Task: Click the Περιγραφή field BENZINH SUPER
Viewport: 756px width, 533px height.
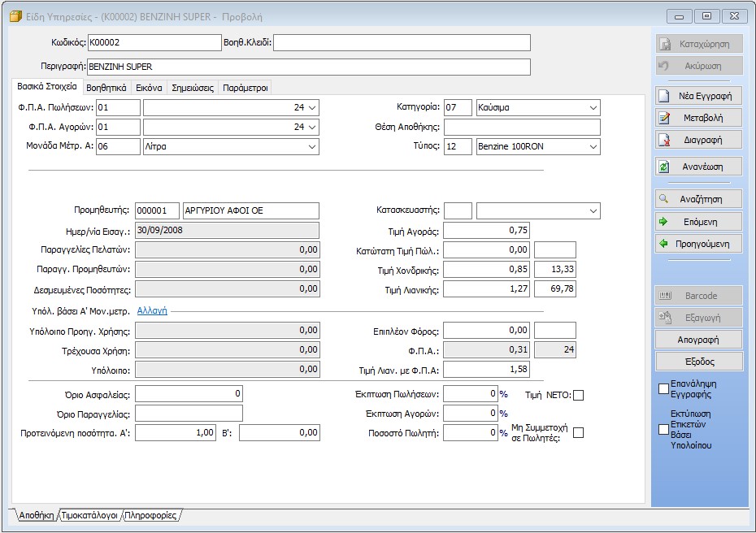Action: 309,67
